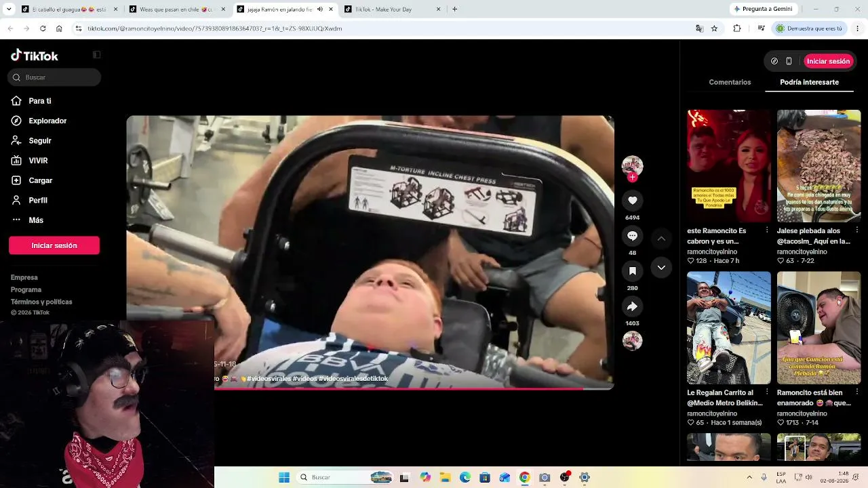Open options for 'Ramoncito está bien' video
Screen dimensions: 868x488
point(857,392)
